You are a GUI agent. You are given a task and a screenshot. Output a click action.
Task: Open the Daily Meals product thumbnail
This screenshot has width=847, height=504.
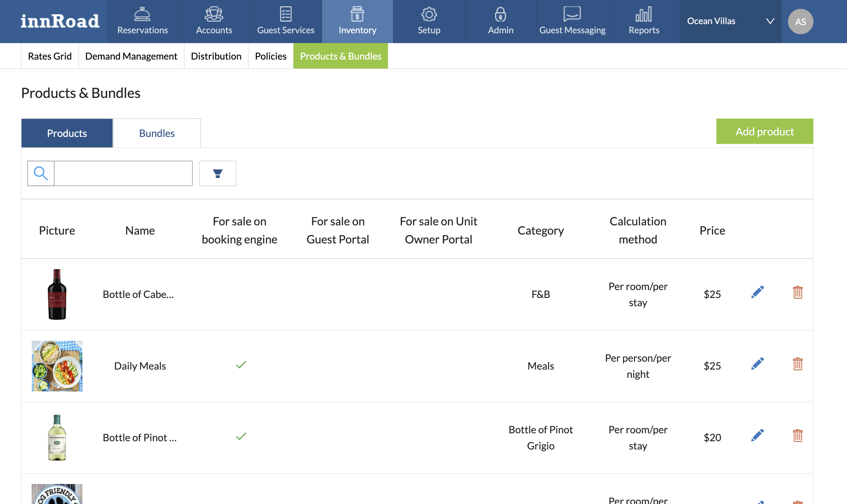pyautogui.click(x=57, y=366)
